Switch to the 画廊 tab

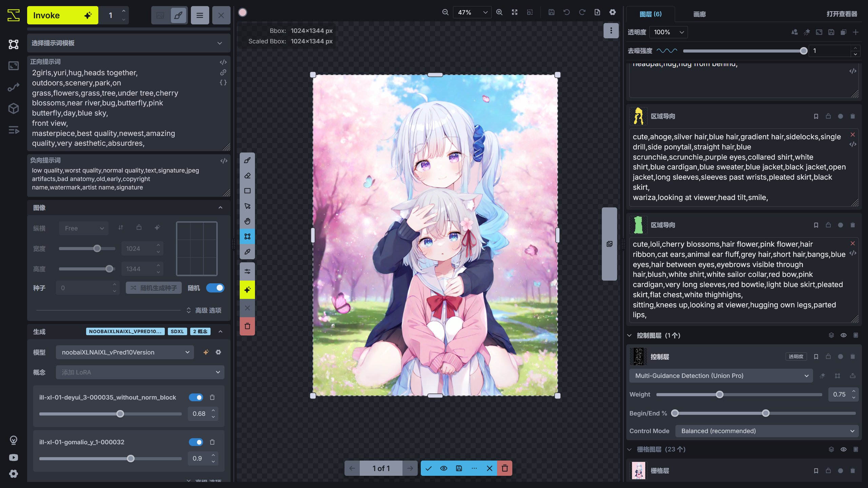(699, 14)
